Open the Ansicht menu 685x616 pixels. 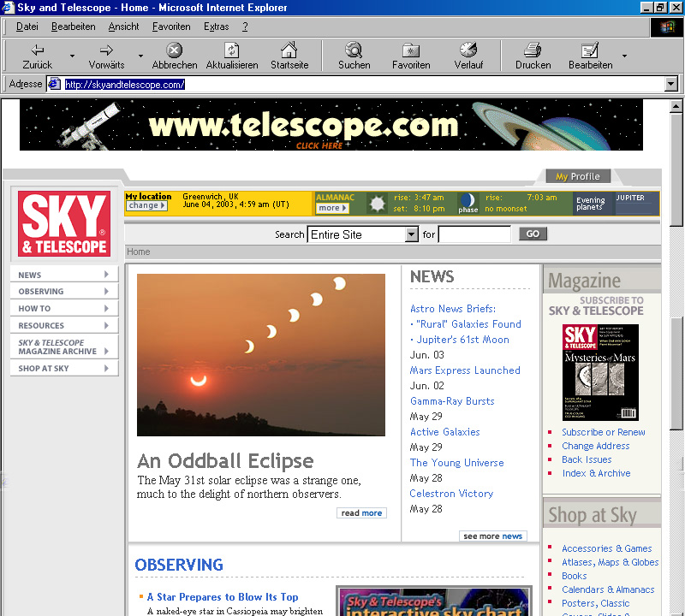click(x=123, y=27)
